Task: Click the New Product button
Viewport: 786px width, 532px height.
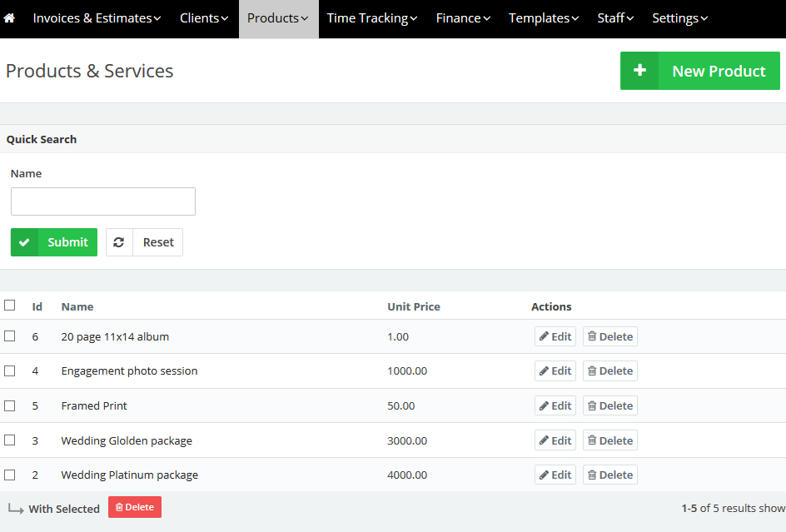Action: pos(718,71)
